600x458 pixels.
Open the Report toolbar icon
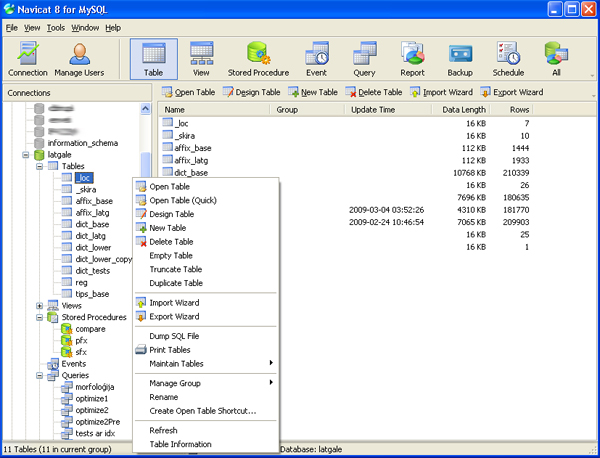coord(412,59)
